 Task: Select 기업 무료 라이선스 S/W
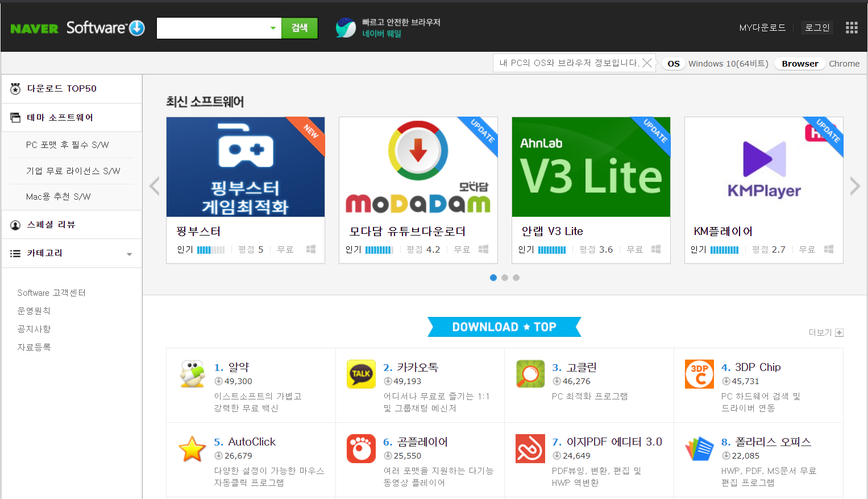[73, 171]
